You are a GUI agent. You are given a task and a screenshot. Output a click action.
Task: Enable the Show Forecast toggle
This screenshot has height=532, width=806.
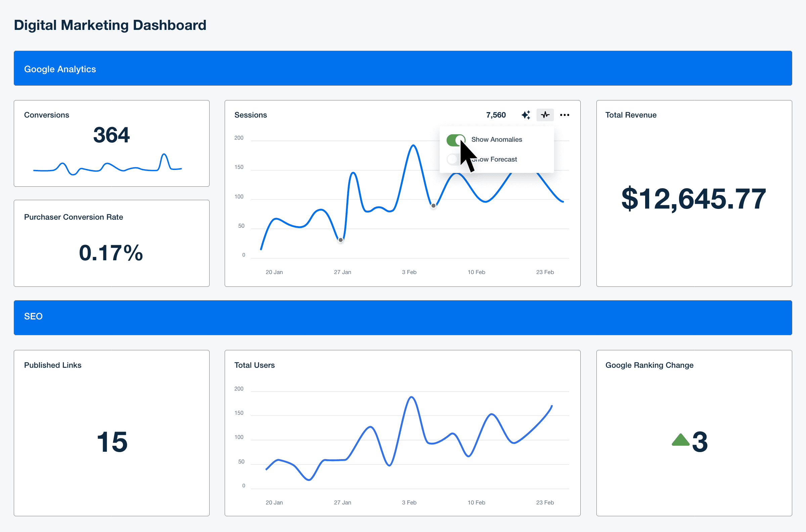point(453,159)
